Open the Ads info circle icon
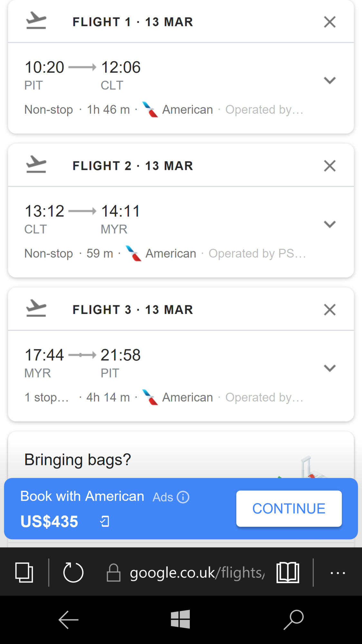 [183, 497]
